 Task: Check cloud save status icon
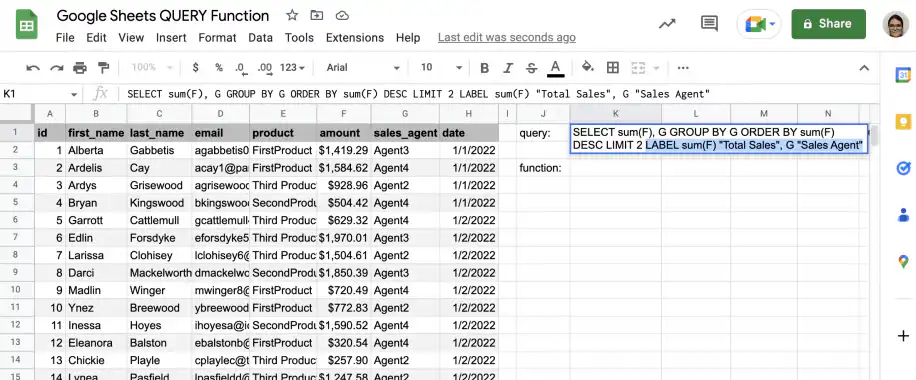[343, 16]
